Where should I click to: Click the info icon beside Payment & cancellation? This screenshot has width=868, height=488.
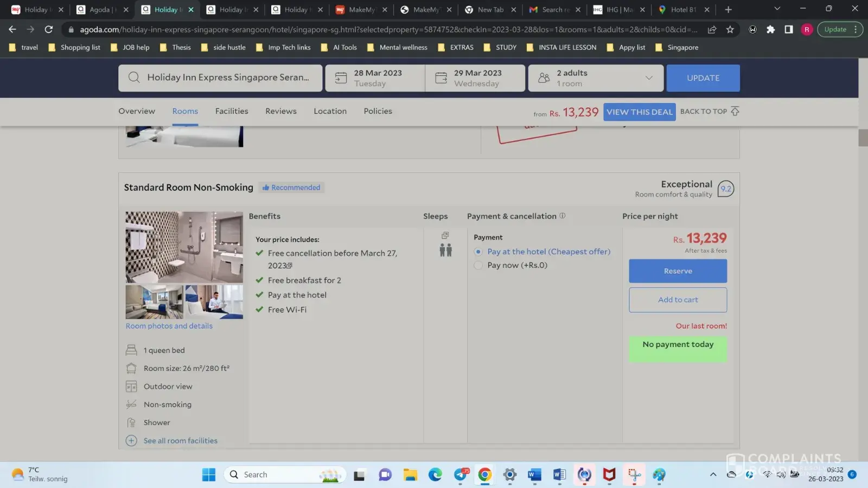(x=563, y=216)
